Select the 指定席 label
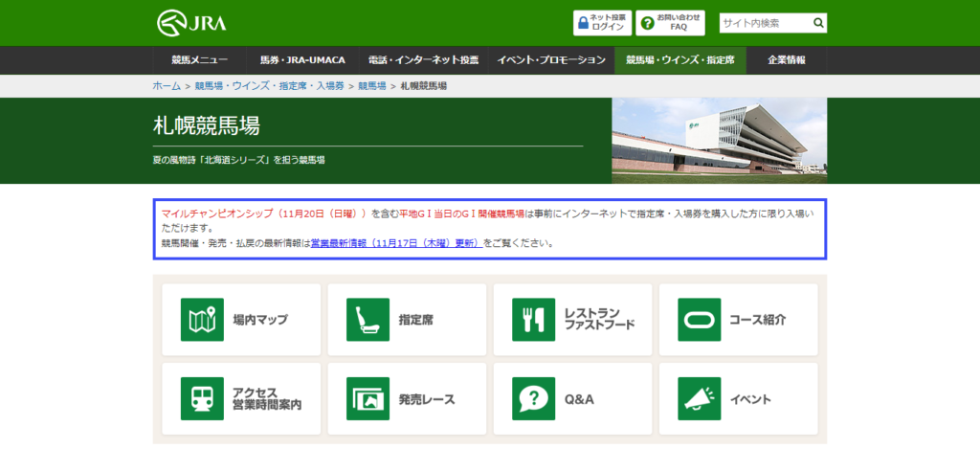The image size is (980, 449). (x=415, y=320)
